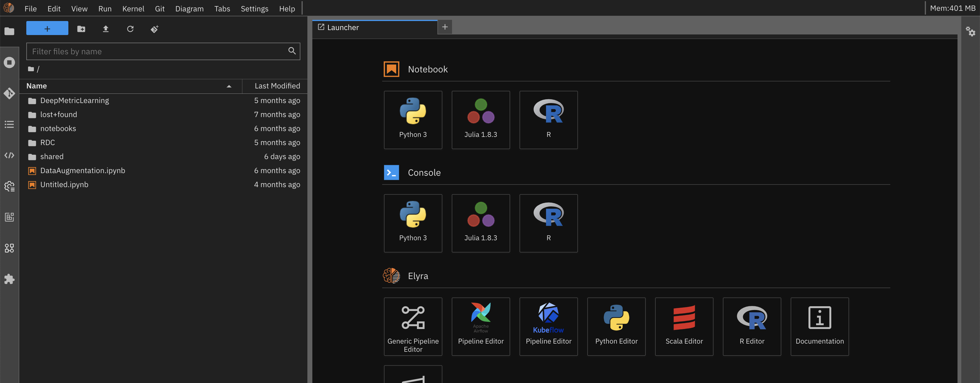Open the Table of Contents sidebar
Viewport: 980px width, 383px height.
[x=10, y=124]
